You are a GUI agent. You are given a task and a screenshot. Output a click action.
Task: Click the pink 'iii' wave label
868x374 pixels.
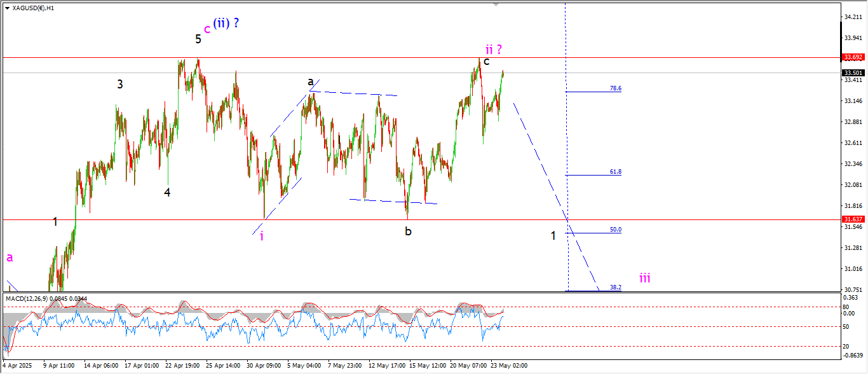pyautogui.click(x=644, y=278)
